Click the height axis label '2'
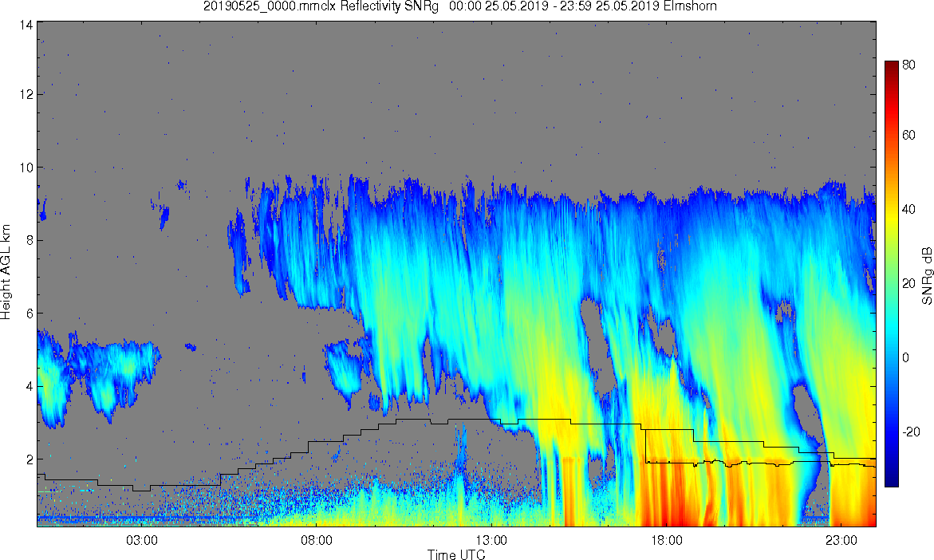The height and width of the screenshot is (560, 934). (x=28, y=459)
